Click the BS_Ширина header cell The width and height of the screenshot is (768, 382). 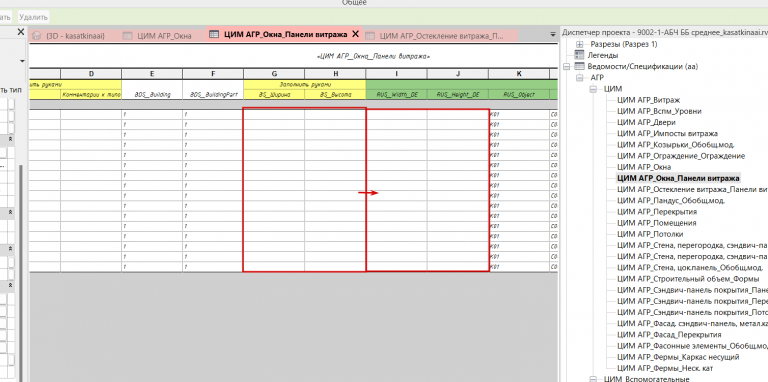(x=274, y=95)
